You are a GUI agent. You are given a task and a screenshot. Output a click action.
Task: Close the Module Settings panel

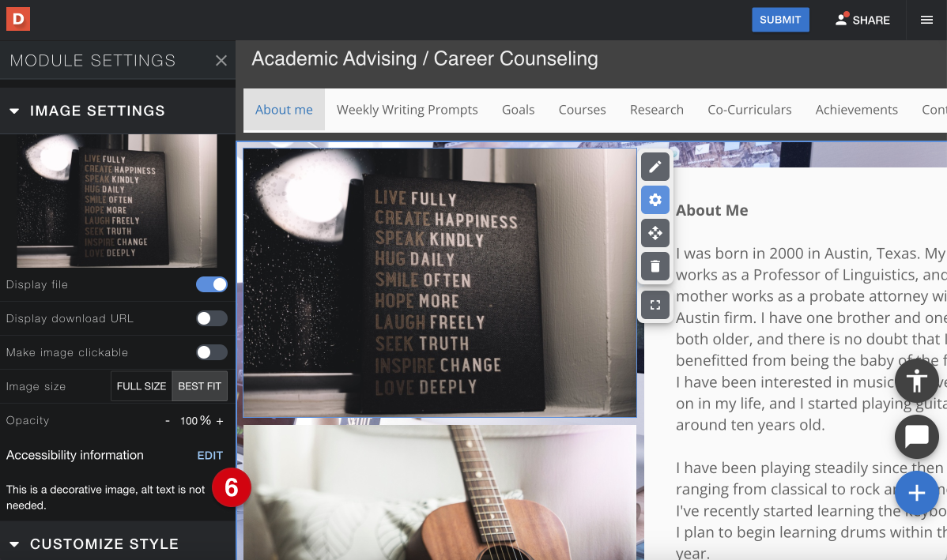tap(221, 60)
